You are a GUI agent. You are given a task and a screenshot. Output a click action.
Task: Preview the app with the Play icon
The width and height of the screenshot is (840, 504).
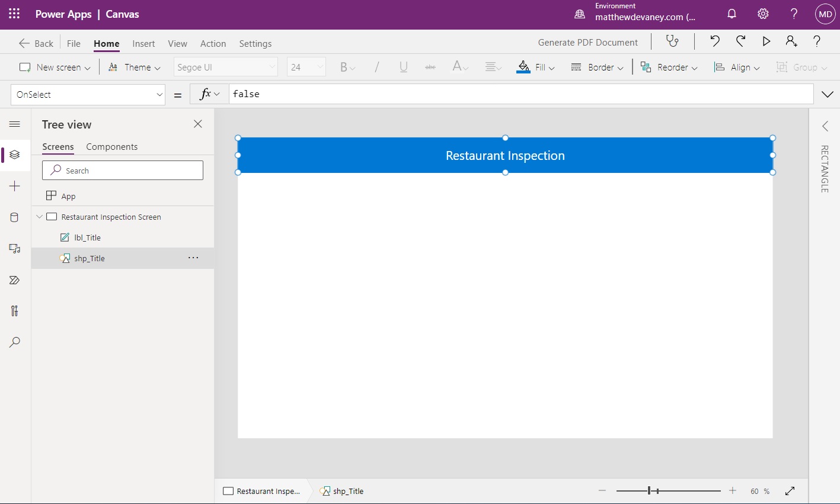pos(766,42)
